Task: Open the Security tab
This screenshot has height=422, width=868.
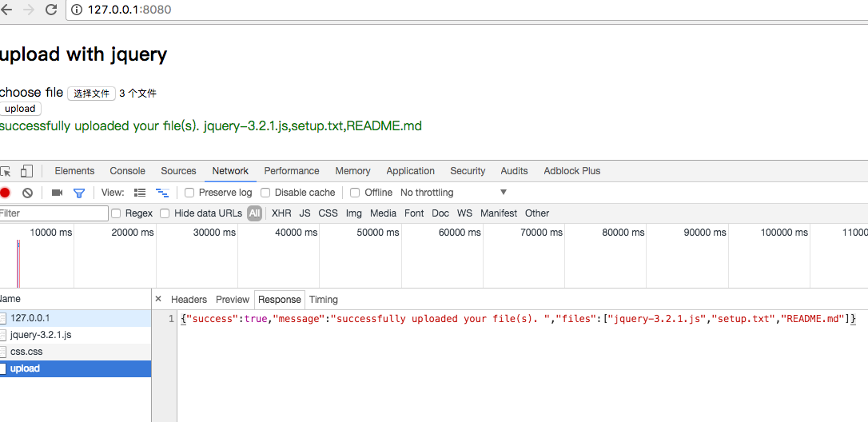Action: (x=468, y=171)
